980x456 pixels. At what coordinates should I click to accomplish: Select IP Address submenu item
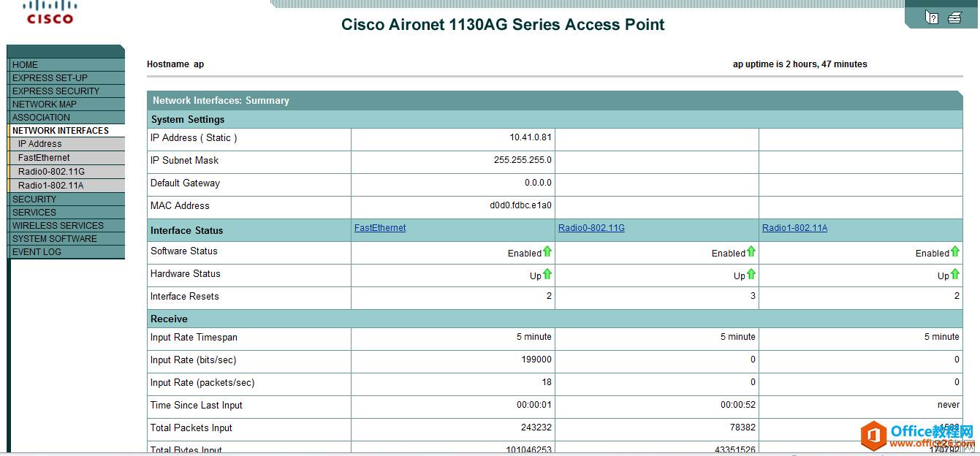point(67,144)
